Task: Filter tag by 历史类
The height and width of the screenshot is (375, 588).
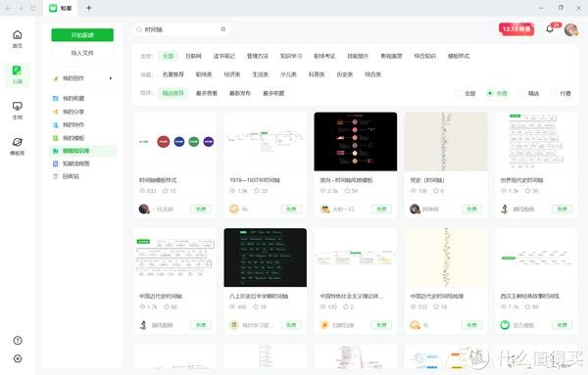Action: 345,74
